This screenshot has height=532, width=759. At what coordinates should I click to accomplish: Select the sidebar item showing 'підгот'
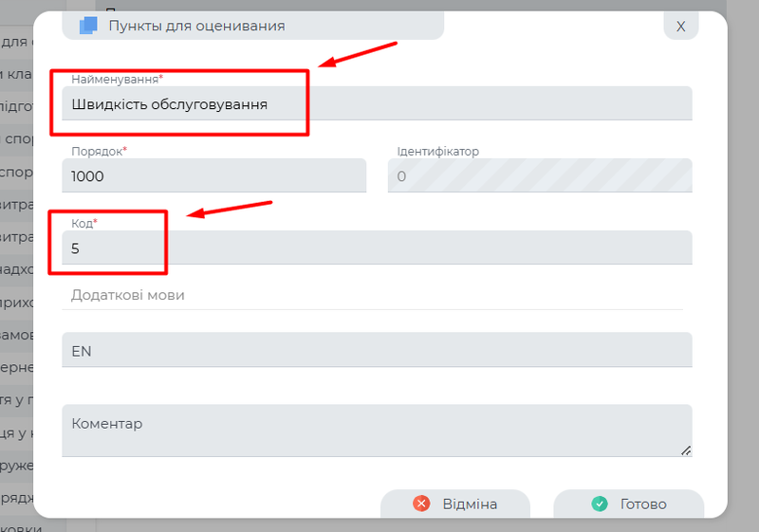(x=17, y=106)
